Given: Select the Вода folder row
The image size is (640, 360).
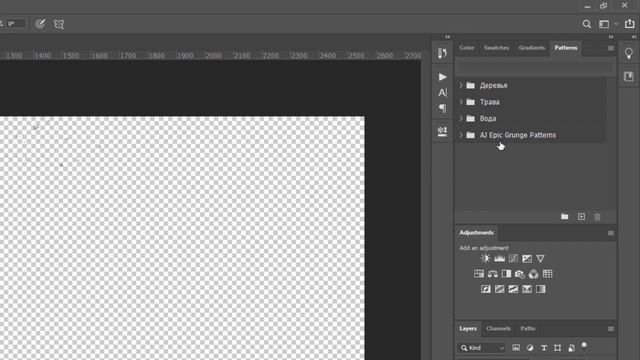Looking at the screenshot, I should (x=531, y=118).
